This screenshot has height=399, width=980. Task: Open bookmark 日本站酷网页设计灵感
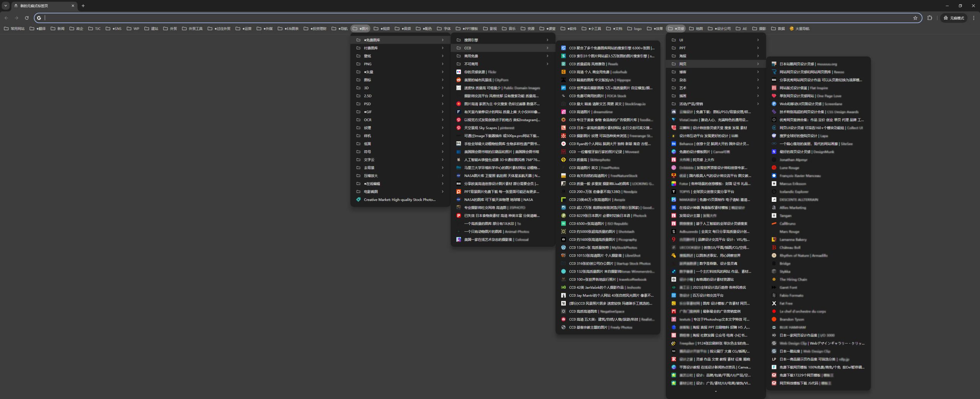818,64
